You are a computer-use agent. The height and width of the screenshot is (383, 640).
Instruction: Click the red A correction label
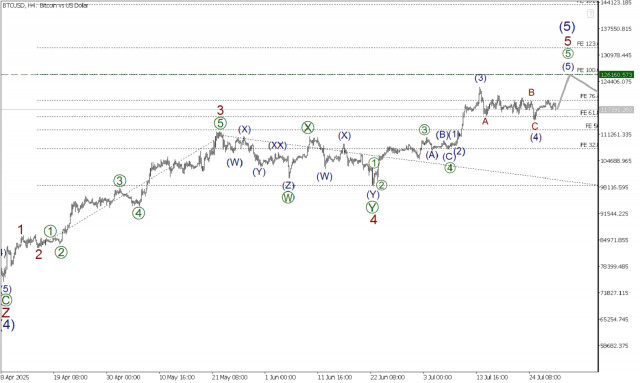coord(485,121)
